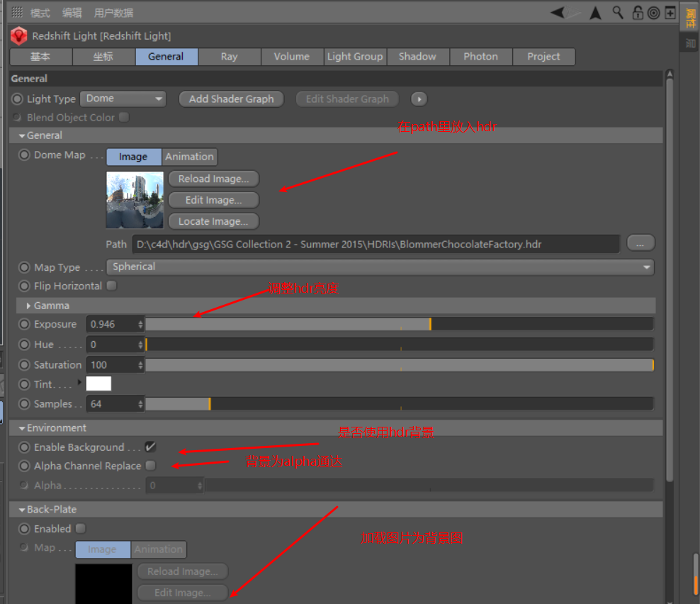Click Locate Image button
700x604 pixels.
213,221
